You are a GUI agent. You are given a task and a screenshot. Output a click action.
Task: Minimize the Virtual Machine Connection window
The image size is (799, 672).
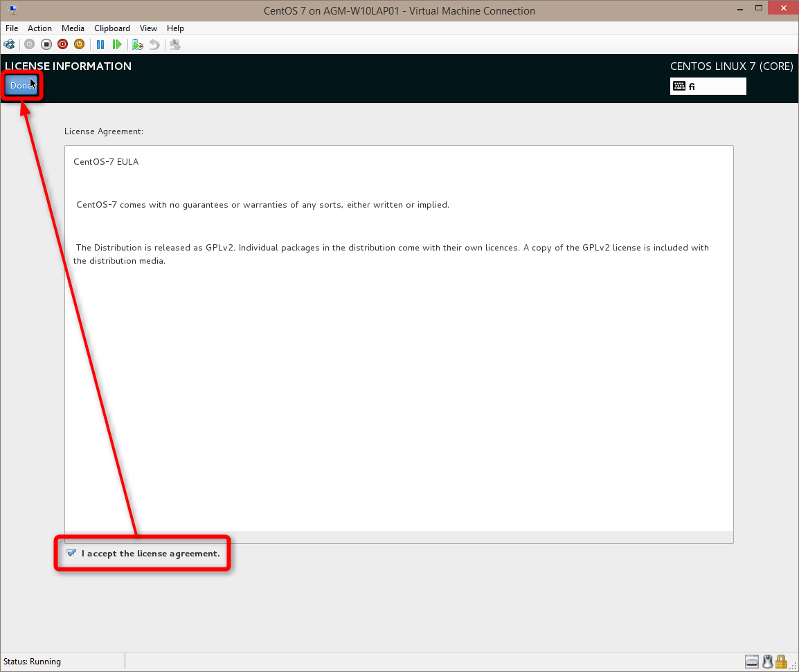coord(740,9)
